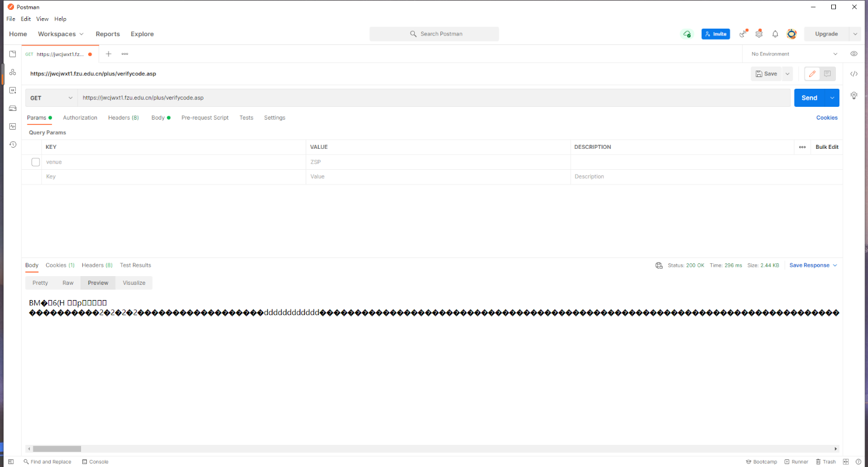This screenshot has width=868, height=467.
Task: Open the Pre-request Script tab
Action: (x=205, y=117)
